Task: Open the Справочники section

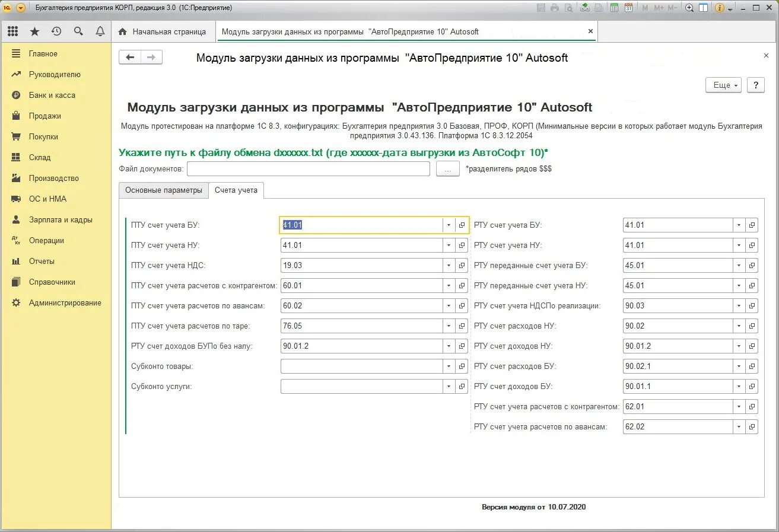Action: coord(52,282)
